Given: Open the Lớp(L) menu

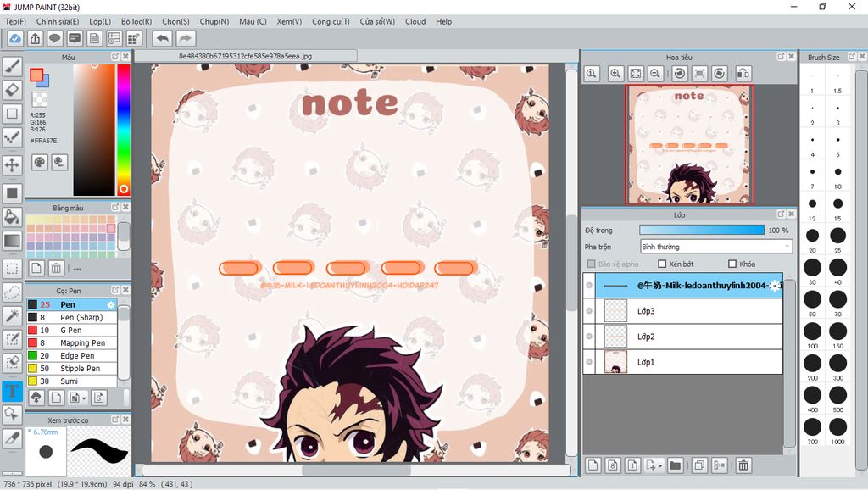Looking at the screenshot, I should [x=100, y=21].
